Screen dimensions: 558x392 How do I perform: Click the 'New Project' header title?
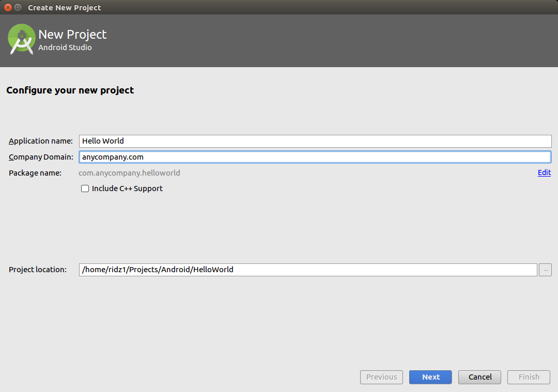tap(72, 35)
